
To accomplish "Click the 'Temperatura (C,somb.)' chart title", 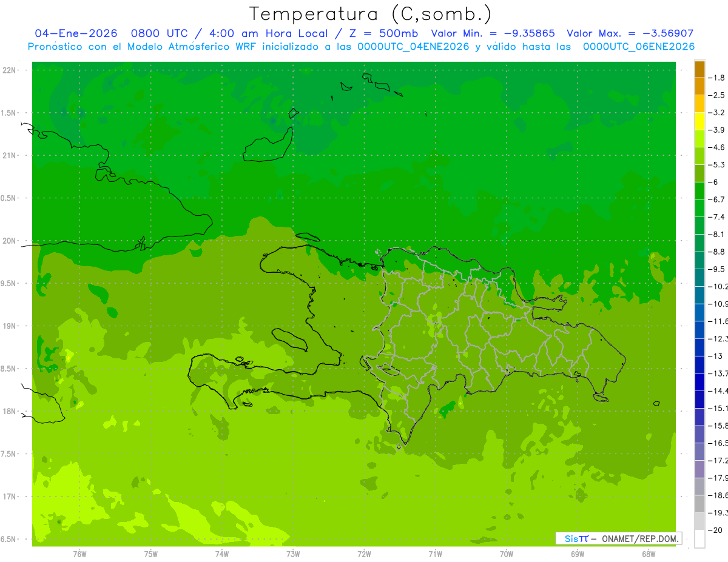I will (371, 14).
